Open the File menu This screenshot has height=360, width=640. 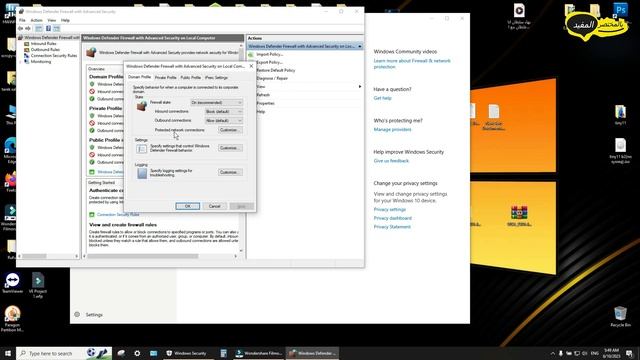[22, 20]
